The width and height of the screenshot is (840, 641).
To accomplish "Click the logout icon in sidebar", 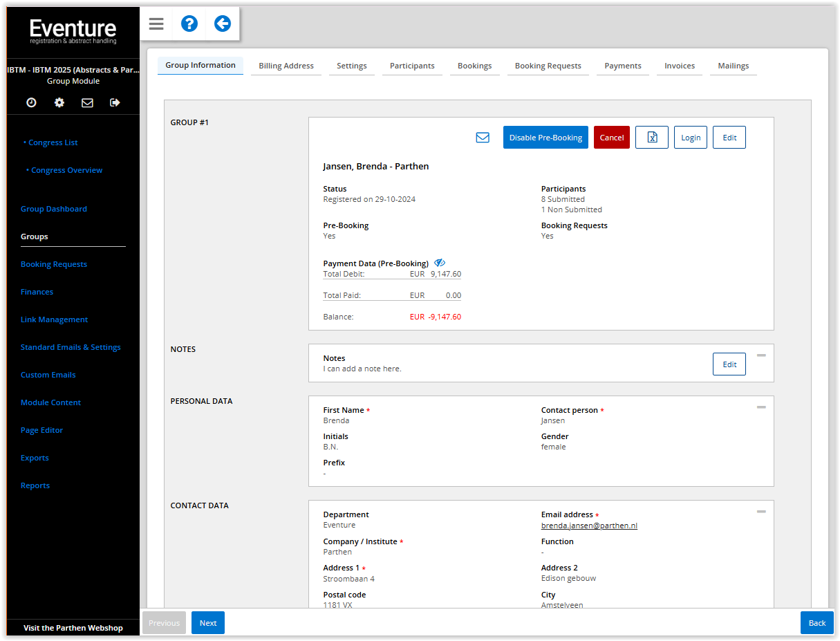I will coord(115,102).
